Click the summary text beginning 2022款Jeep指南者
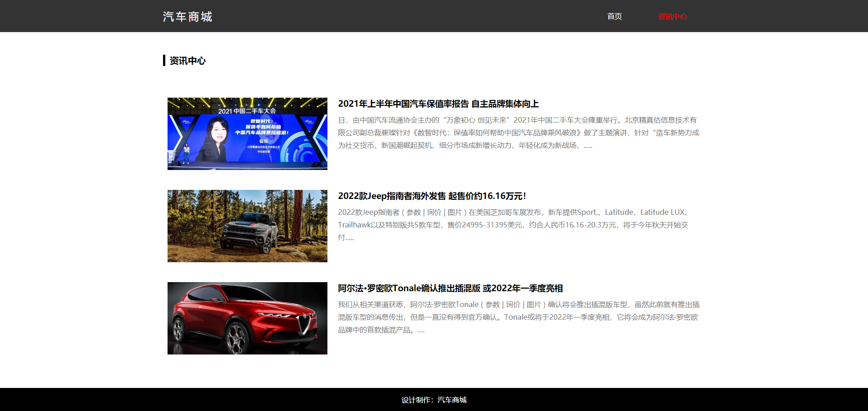868x411 pixels. point(514,225)
